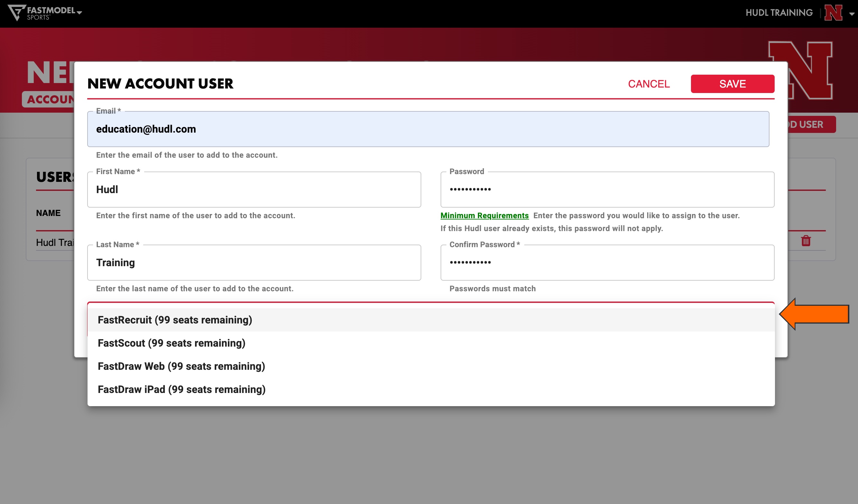Screen dimensions: 858x504
Task: Cancel the New Account User dialog
Action: [x=648, y=84]
